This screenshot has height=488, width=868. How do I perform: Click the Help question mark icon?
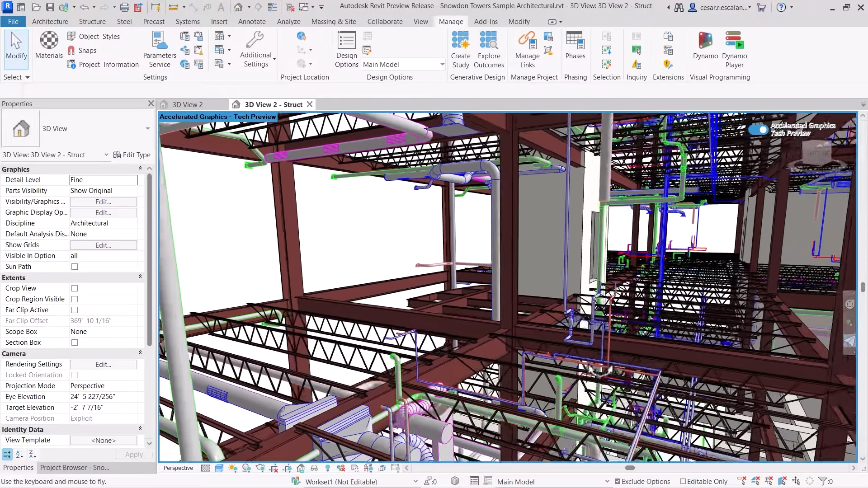pyautogui.click(x=781, y=7)
